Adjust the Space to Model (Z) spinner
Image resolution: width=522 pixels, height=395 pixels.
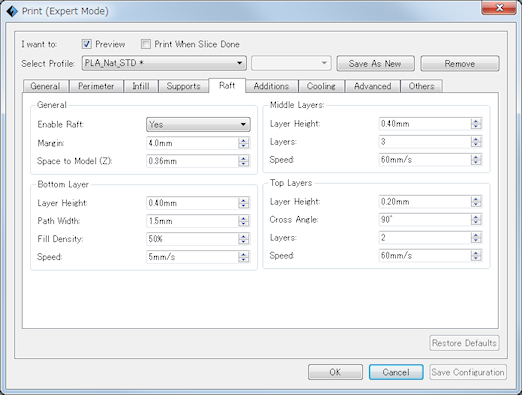pos(244,161)
